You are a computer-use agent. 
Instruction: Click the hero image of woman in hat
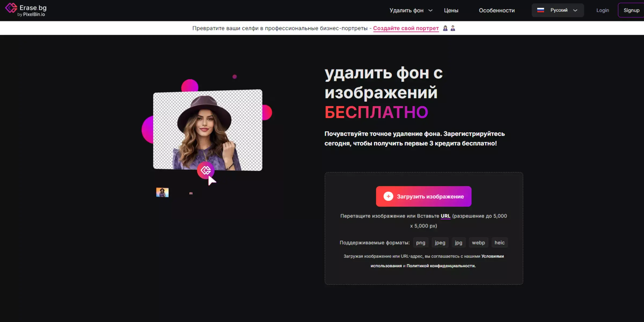click(207, 130)
